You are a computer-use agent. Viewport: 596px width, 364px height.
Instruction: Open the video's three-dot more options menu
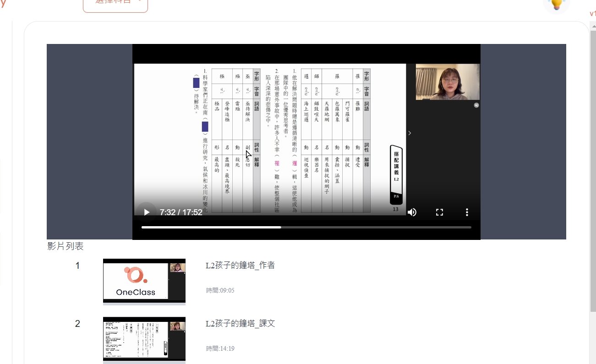pyautogui.click(x=467, y=212)
